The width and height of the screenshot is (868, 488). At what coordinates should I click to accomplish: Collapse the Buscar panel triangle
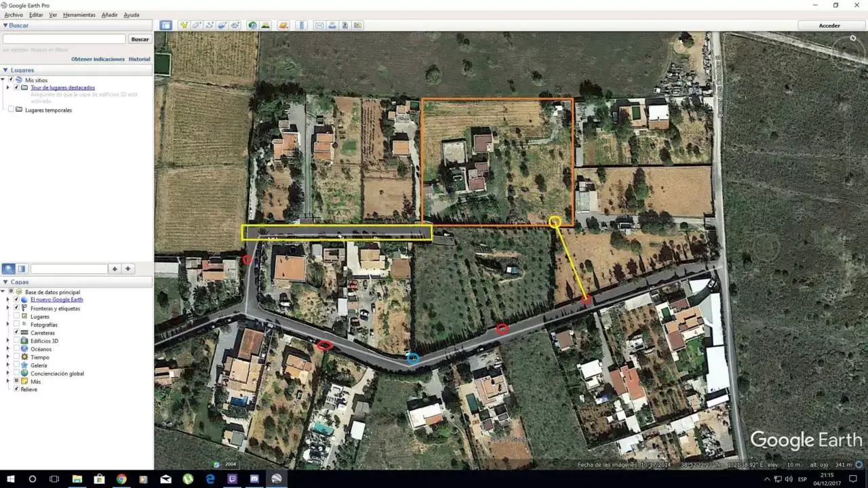click(x=5, y=25)
